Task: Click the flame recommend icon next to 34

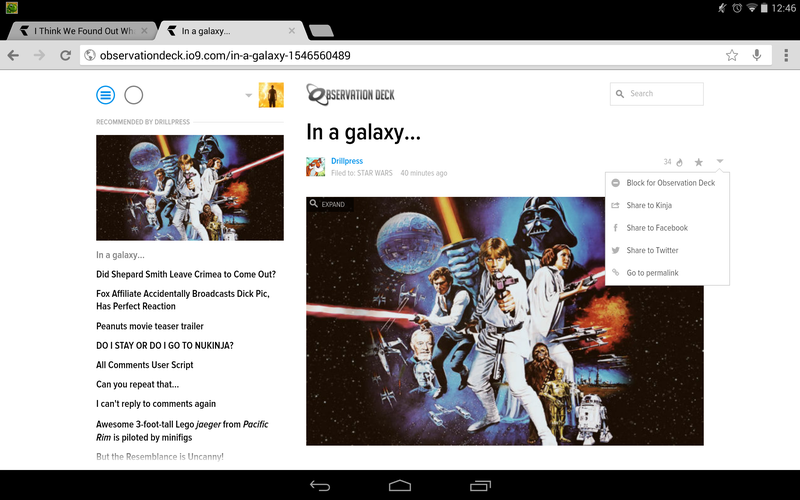Action: pos(680,162)
